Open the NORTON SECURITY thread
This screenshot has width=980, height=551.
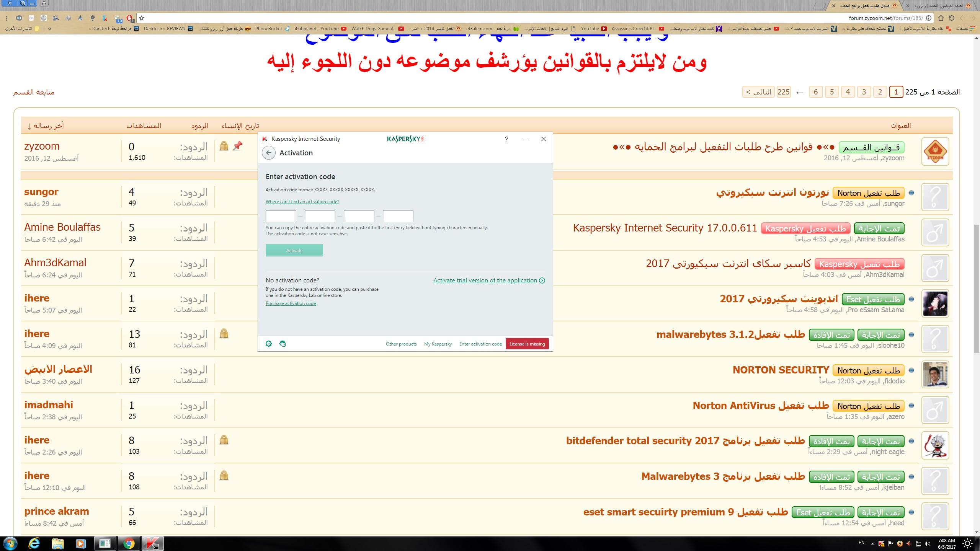point(781,370)
